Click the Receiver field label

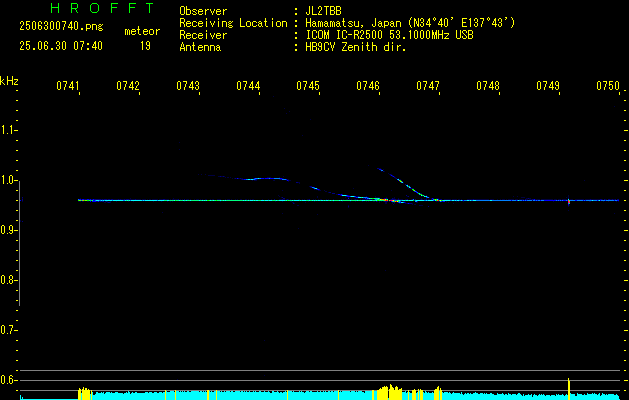(x=203, y=35)
